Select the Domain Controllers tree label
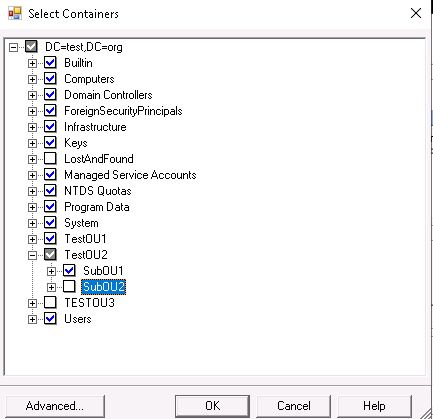 click(108, 95)
